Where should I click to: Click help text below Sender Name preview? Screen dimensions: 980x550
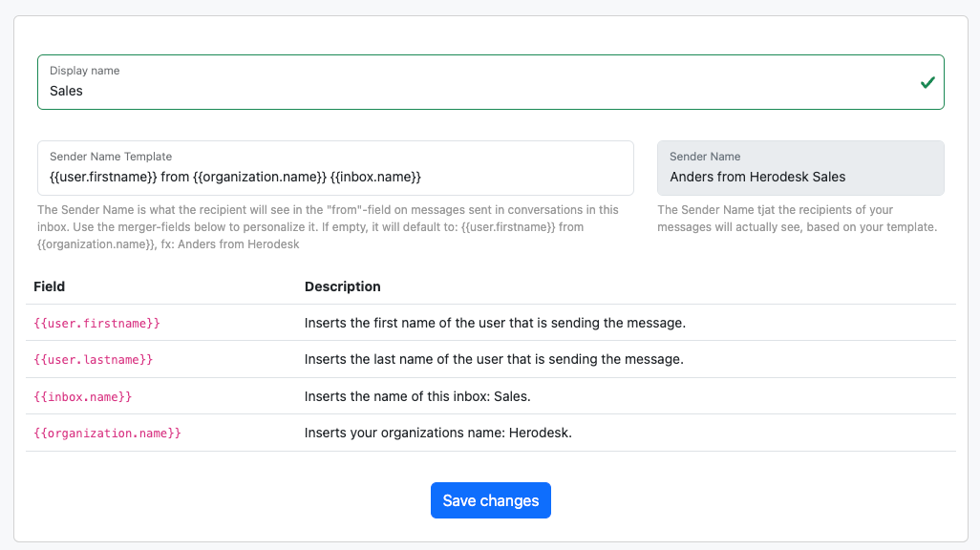797,219
